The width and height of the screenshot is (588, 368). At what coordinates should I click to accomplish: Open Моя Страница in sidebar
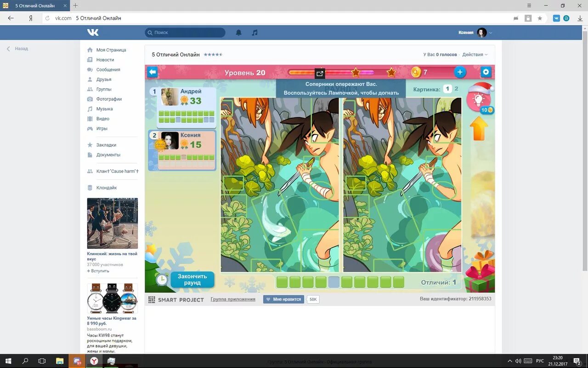pos(111,50)
